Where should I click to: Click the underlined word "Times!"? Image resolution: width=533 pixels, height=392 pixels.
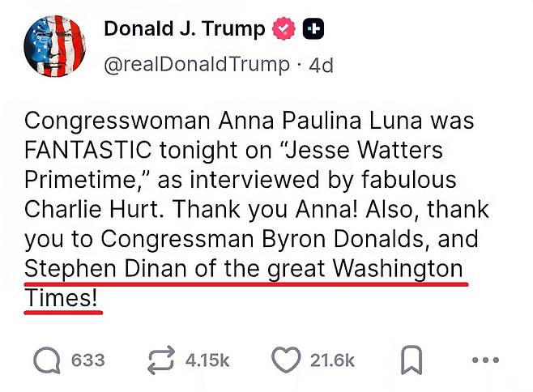pos(61,298)
